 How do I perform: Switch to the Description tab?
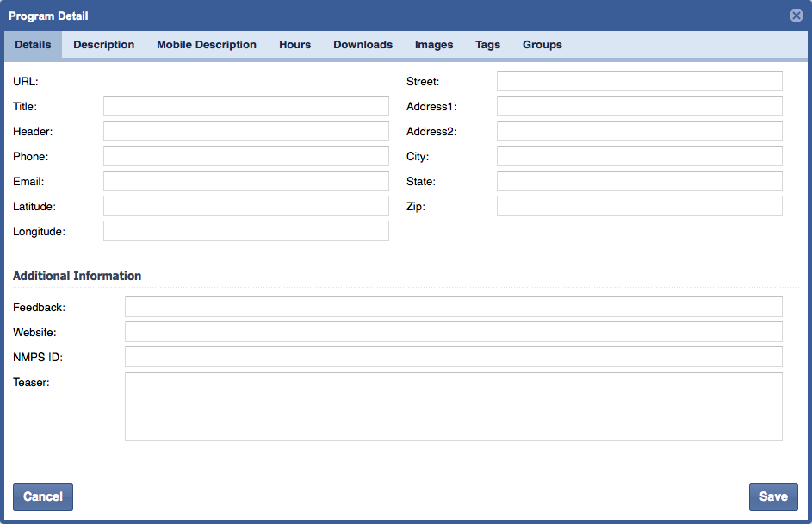pyautogui.click(x=103, y=45)
